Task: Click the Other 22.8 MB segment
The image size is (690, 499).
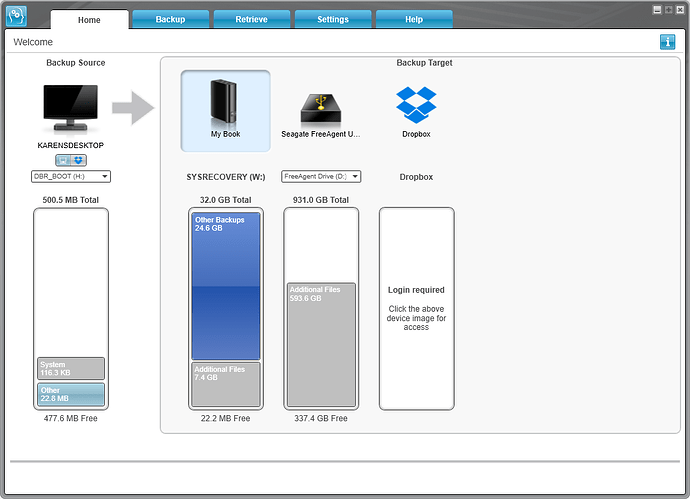Action: [71, 394]
